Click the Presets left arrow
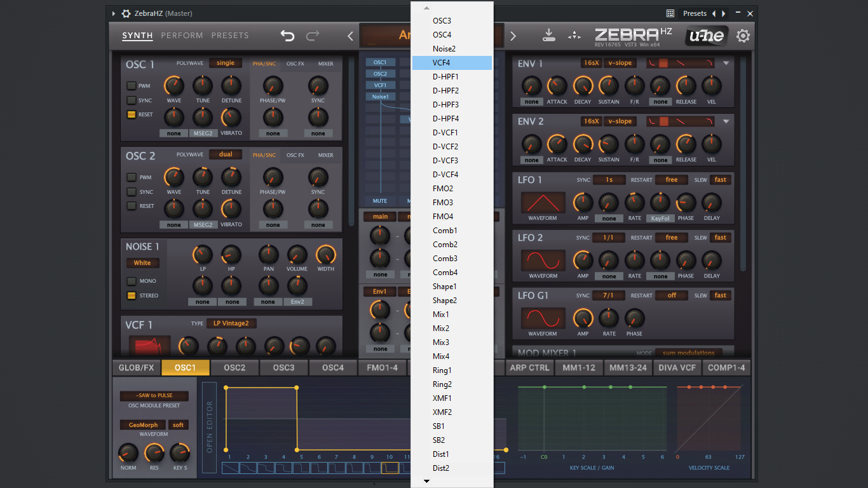The image size is (868, 488). coord(714,13)
